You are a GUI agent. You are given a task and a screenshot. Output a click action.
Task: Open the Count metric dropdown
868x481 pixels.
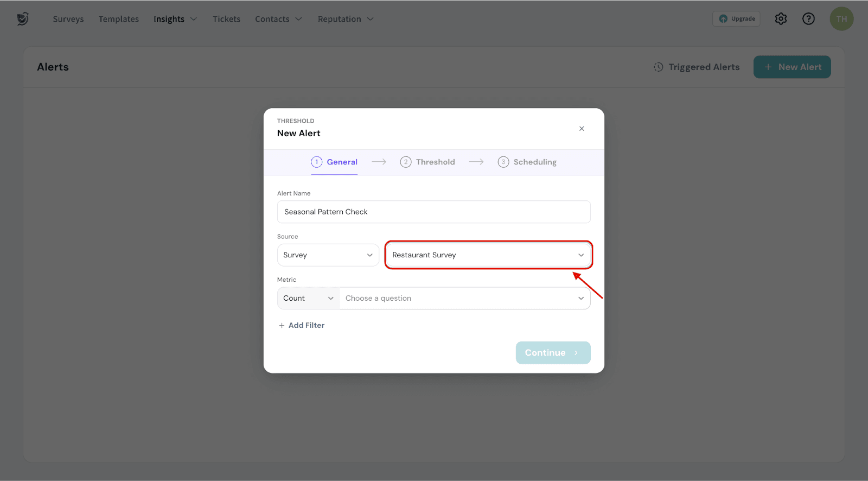308,299
